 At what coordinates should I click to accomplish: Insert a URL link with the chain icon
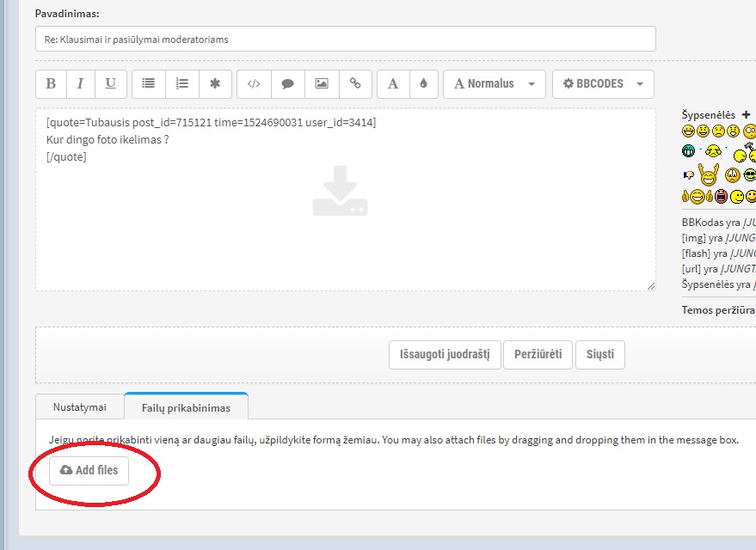tap(355, 84)
